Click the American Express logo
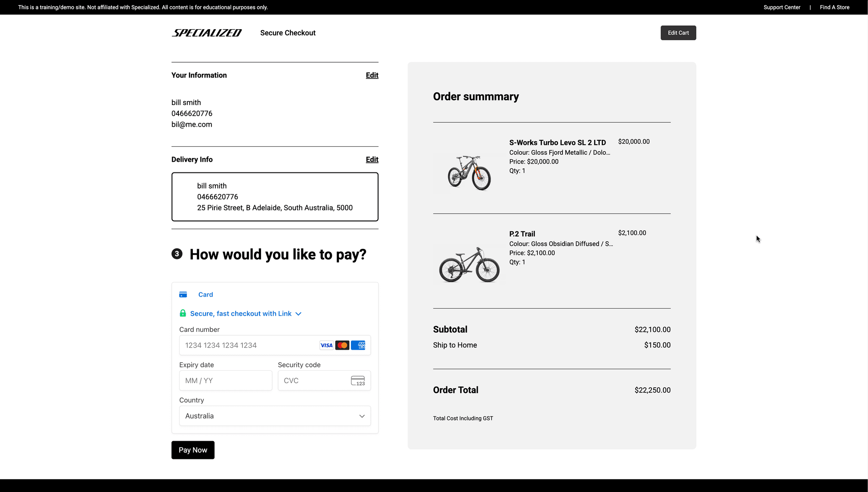Image resolution: width=868 pixels, height=492 pixels. tap(358, 345)
